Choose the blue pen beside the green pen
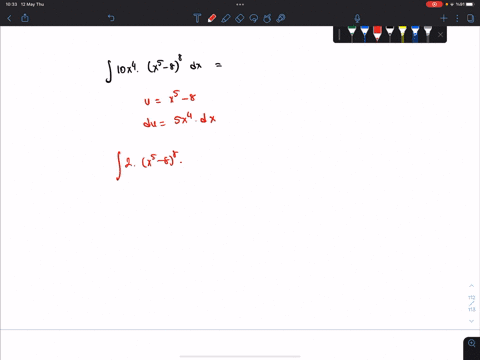The image size is (480, 360). 365,34
